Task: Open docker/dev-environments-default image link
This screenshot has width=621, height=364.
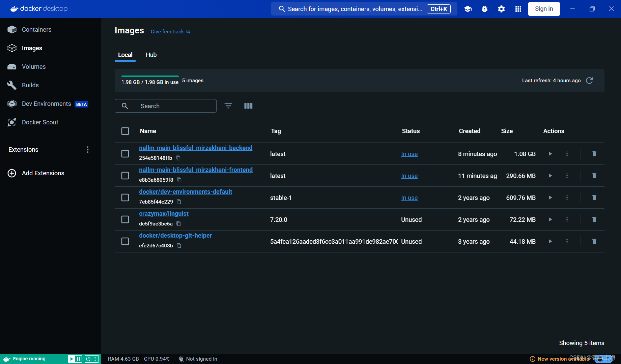Action: pos(186,192)
